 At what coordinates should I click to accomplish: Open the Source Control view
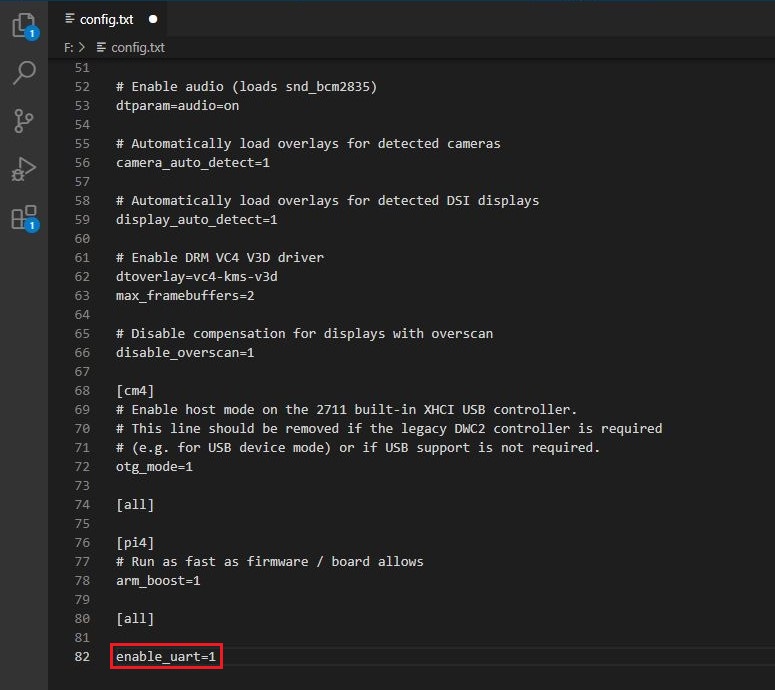[x=24, y=121]
